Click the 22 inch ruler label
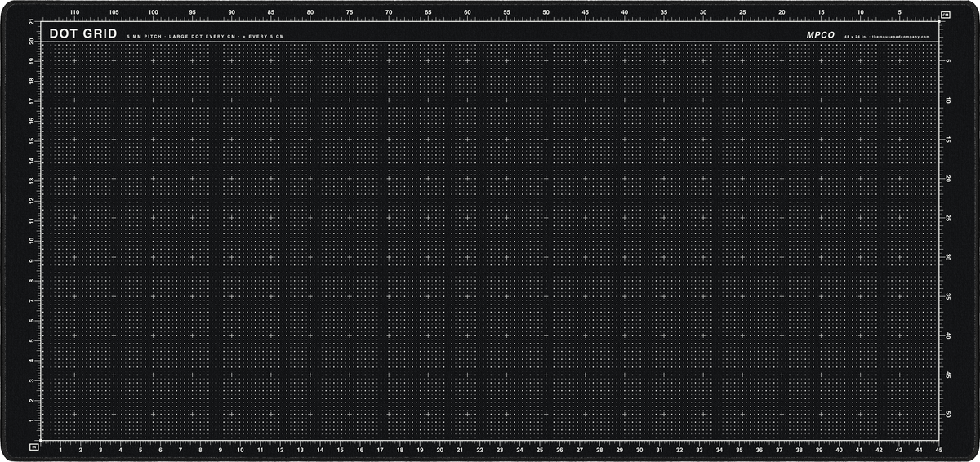The height and width of the screenshot is (462, 980). (479, 450)
